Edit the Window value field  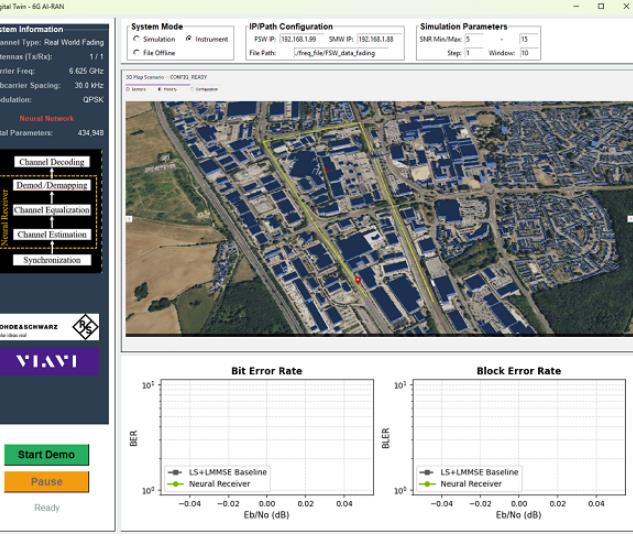pyautogui.click(x=528, y=53)
